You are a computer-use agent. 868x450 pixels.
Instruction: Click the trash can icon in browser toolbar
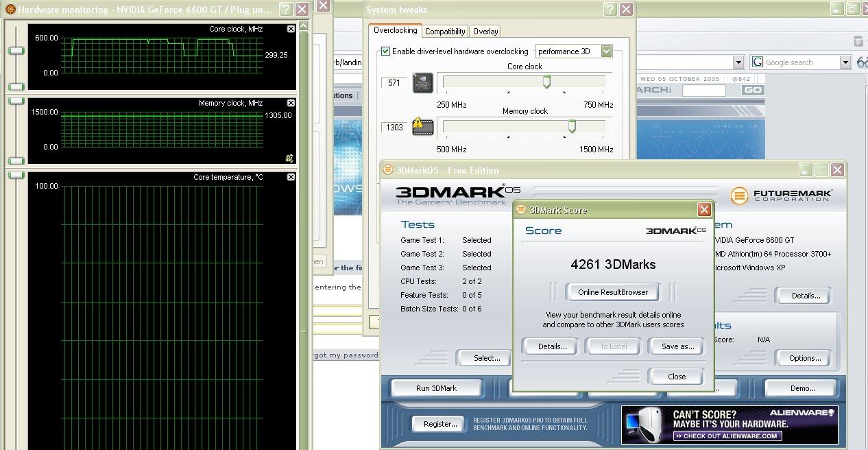tap(858, 42)
